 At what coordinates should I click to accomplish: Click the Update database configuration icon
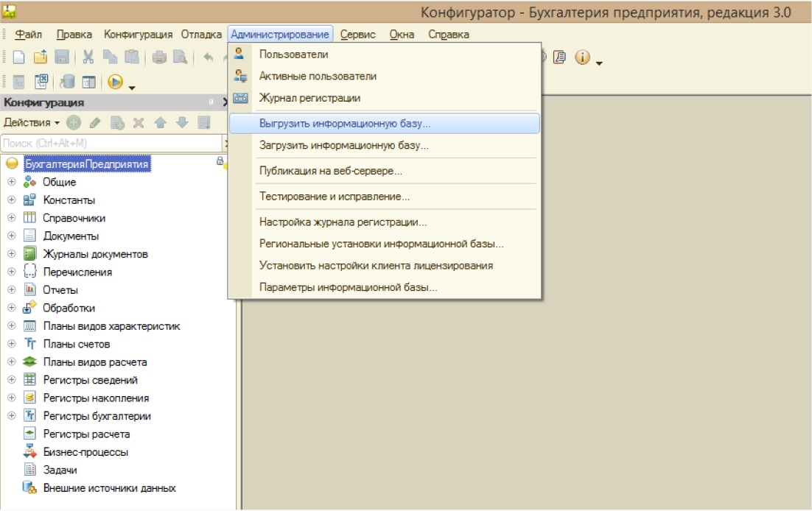tap(67, 82)
